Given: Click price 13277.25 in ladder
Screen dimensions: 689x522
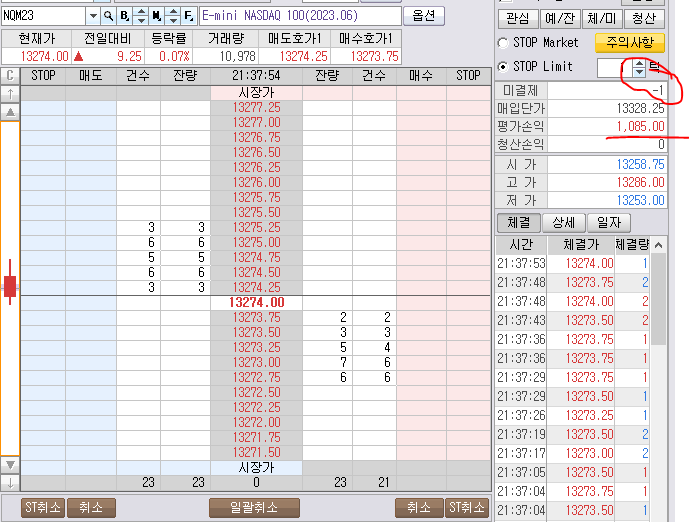Looking at the screenshot, I should click(256, 108).
